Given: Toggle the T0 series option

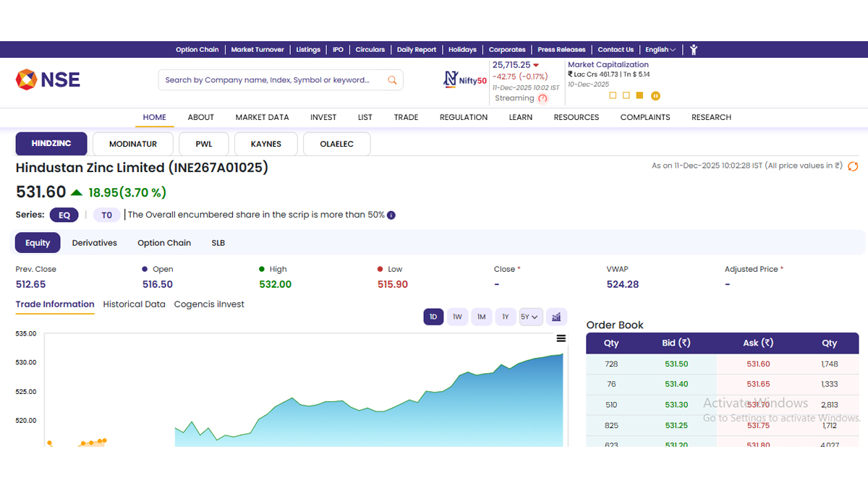Looking at the screenshot, I should pos(106,215).
